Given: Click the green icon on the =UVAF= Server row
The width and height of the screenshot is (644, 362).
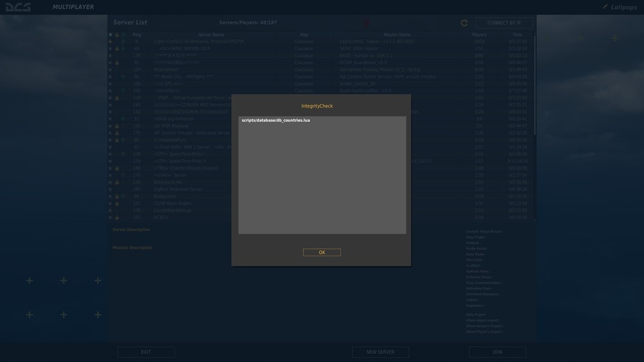Looking at the screenshot, I should [123, 175].
